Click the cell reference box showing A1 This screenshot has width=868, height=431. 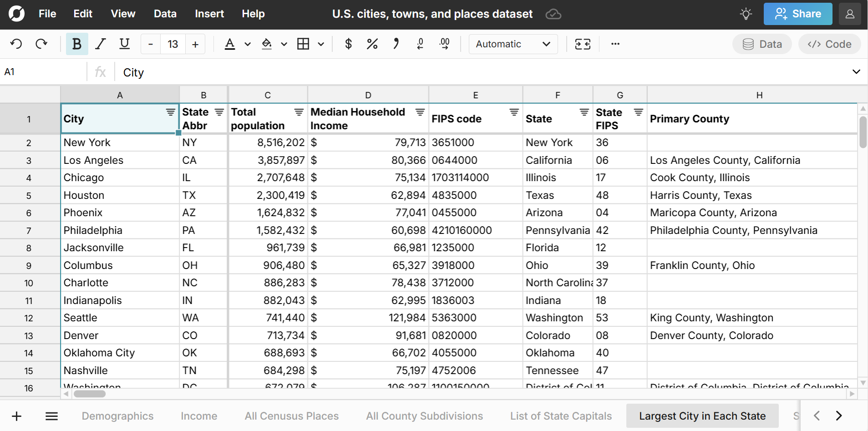tap(43, 72)
